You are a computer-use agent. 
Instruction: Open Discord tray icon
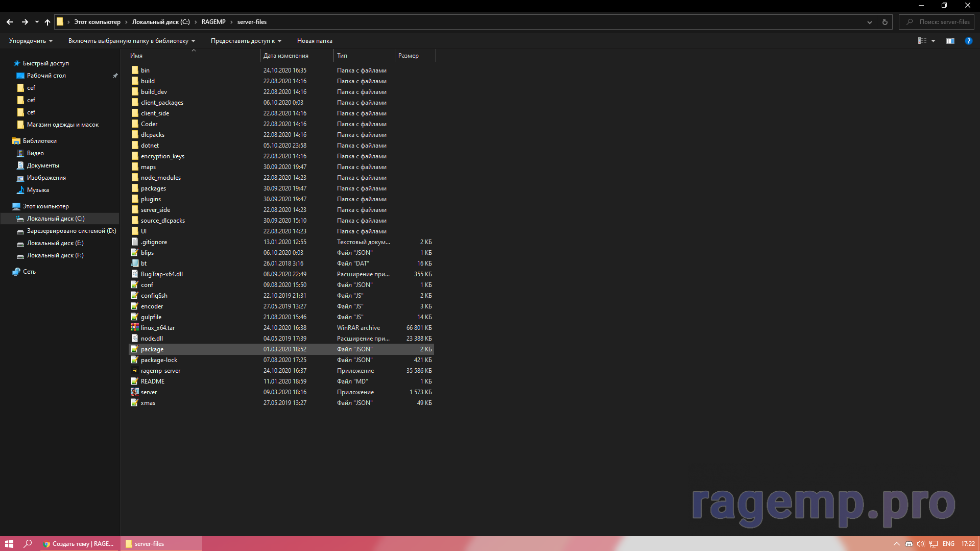(909, 543)
